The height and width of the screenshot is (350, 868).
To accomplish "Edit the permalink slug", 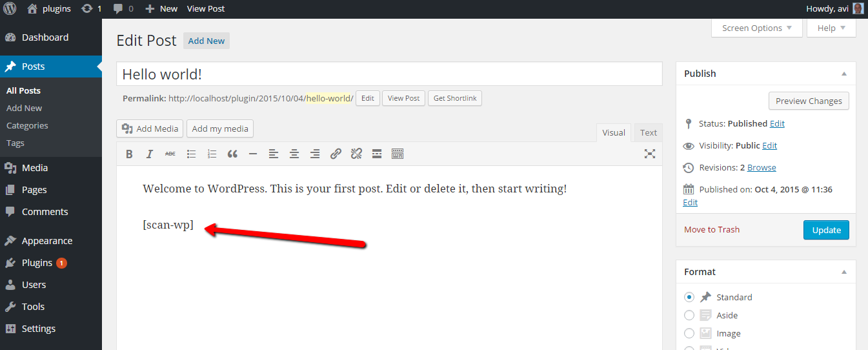I will [x=368, y=99].
